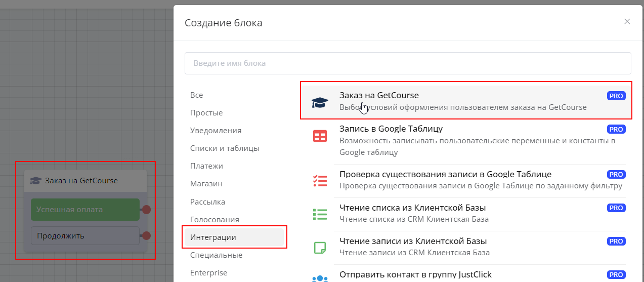Click the Продолжить button in the block
This screenshot has width=644, height=282.
[x=84, y=236]
